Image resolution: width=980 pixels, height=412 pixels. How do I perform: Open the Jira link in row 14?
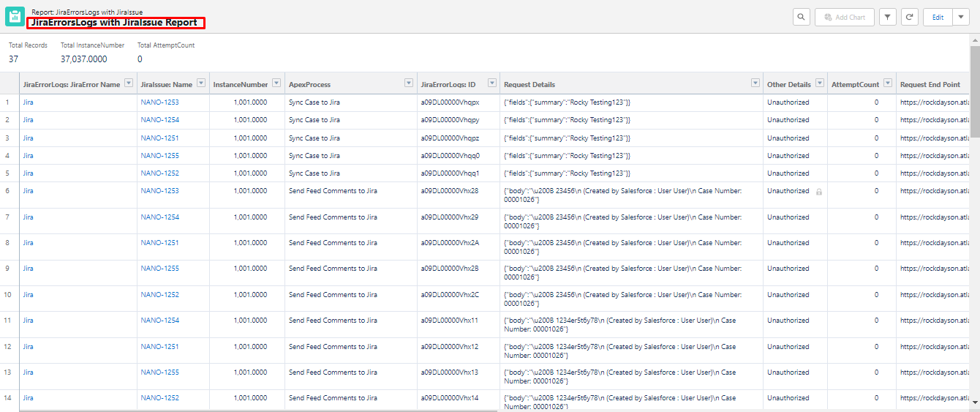(28, 398)
